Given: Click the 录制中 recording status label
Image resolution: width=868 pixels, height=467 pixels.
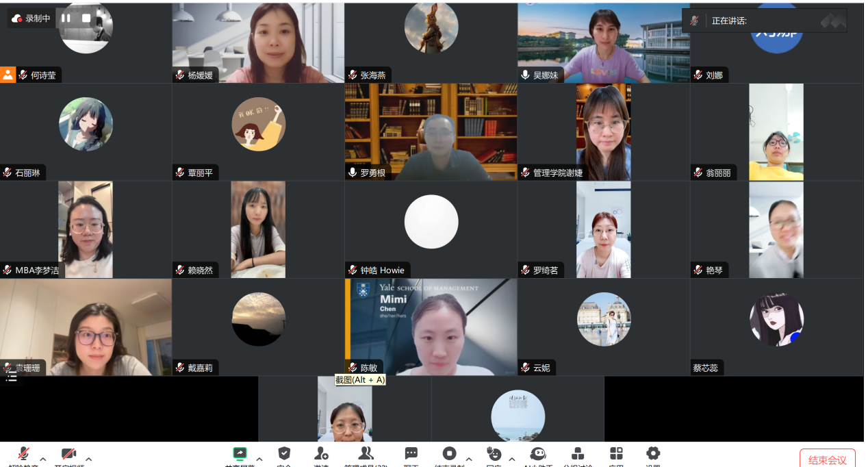Looking at the screenshot, I should 38,18.
